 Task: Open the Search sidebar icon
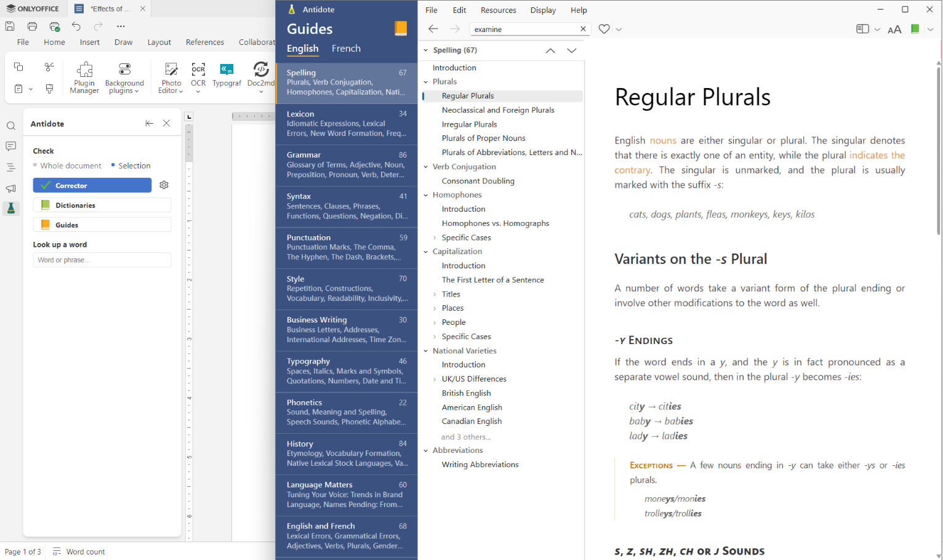11,126
